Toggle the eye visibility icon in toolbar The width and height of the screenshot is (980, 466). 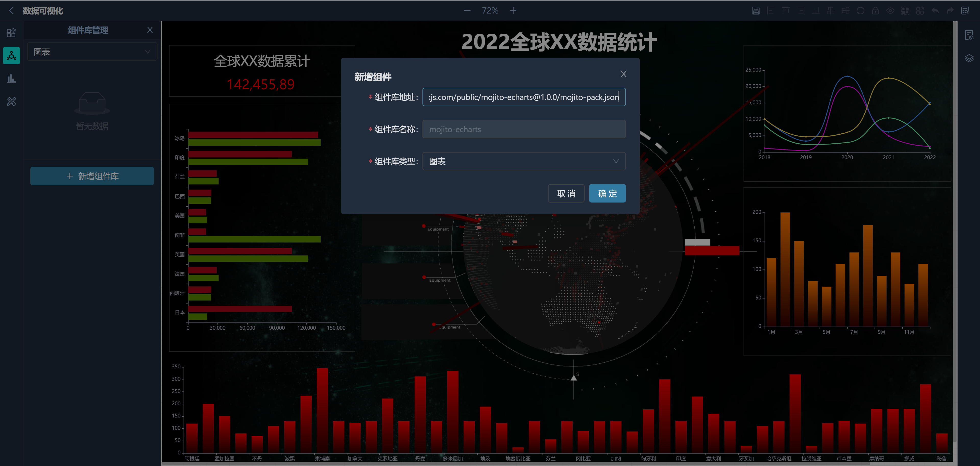point(890,11)
